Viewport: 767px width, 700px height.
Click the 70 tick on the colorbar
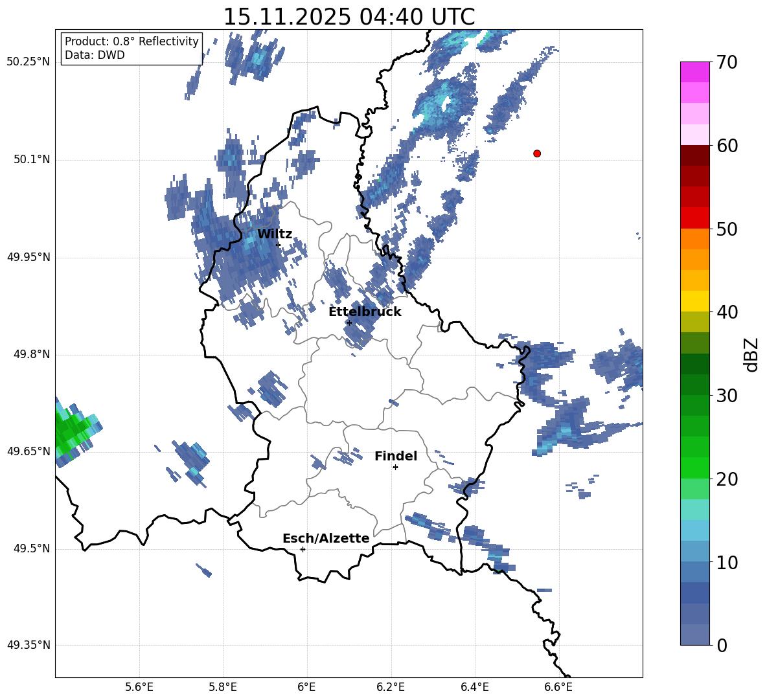pyautogui.click(x=727, y=62)
